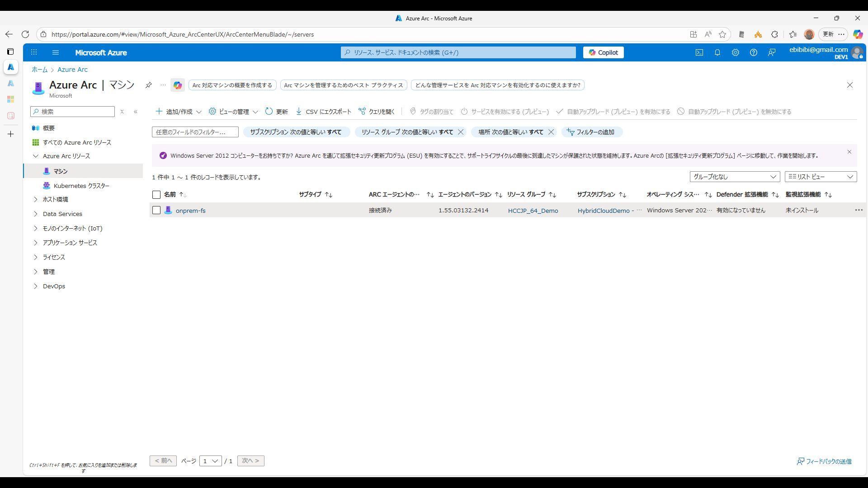Click the Copilot icon beside blade title
Screen dimensions: 868x488
tap(178, 85)
